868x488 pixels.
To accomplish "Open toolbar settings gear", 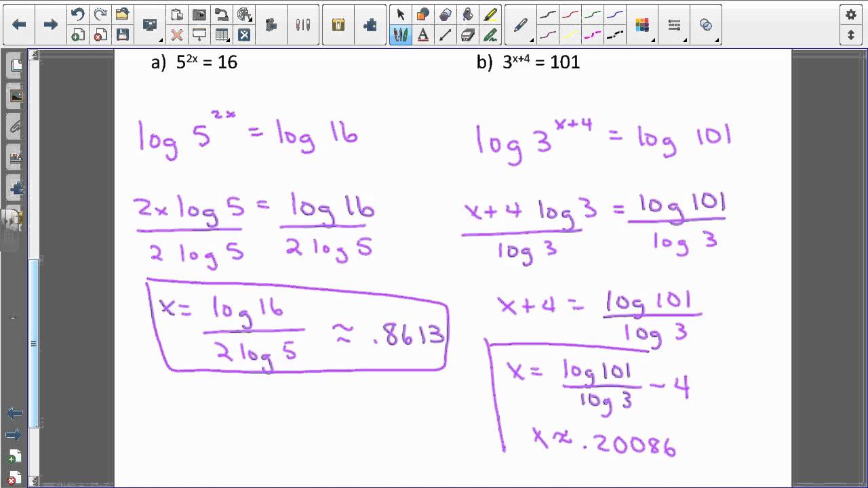I will (x=851, y=15).
